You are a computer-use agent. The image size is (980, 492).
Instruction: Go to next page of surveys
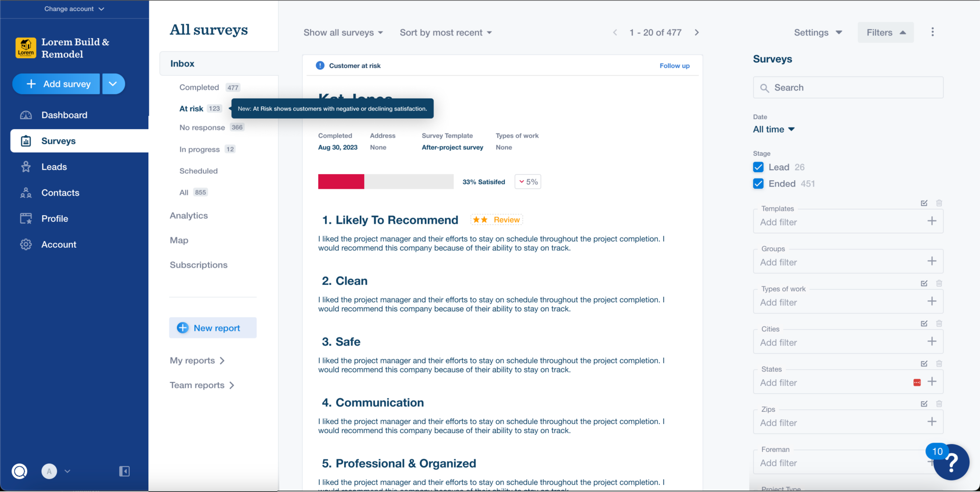[x=697, y=33]
